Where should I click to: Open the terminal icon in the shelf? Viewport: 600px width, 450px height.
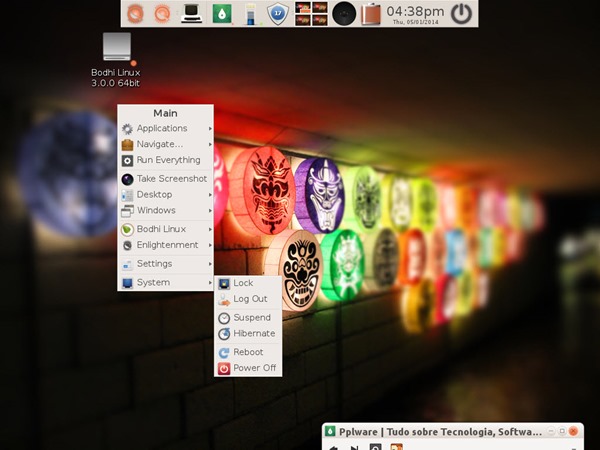pyautogui.click(x=191, y=13)
